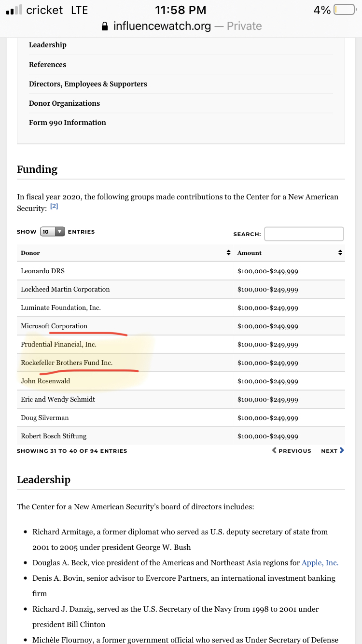Tap the padlock icon beside influencewatch.org
This screenshot has height=644, width=362.
click(105, 26)
